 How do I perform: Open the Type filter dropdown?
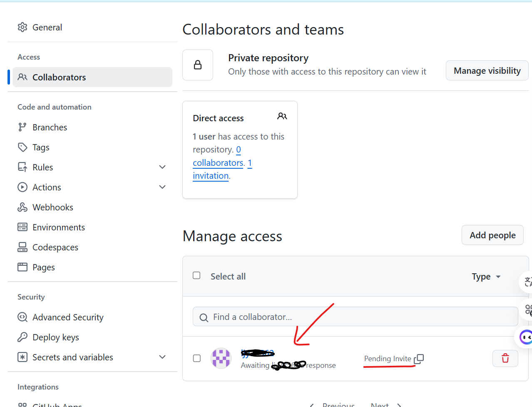(486, 277)
